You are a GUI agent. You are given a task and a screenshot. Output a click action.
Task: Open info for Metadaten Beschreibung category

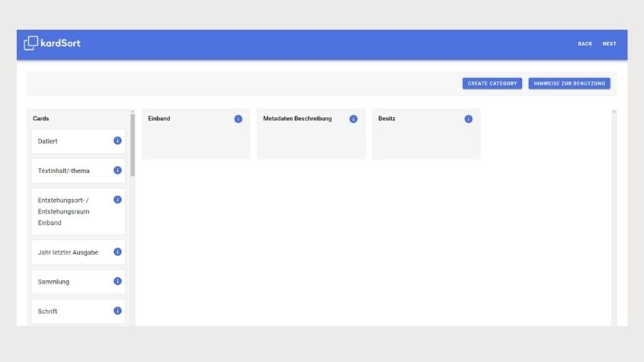coord(353,119)
